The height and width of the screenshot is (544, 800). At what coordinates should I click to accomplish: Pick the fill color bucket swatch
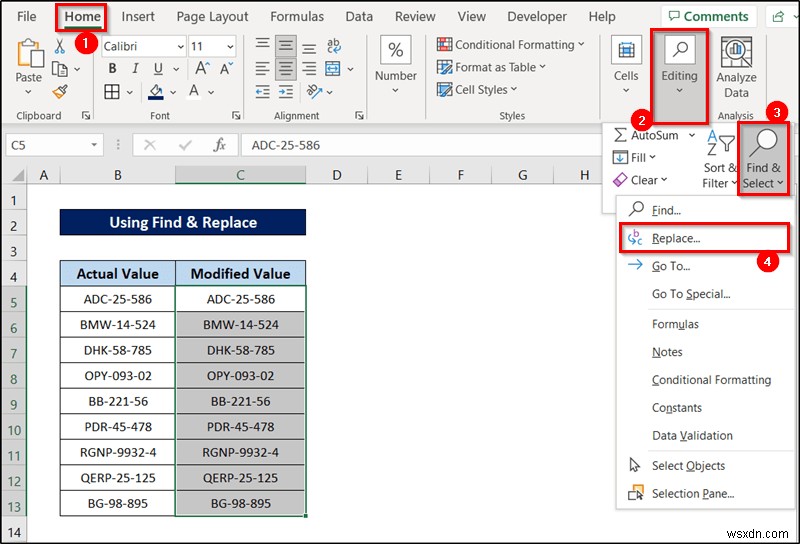155,91
